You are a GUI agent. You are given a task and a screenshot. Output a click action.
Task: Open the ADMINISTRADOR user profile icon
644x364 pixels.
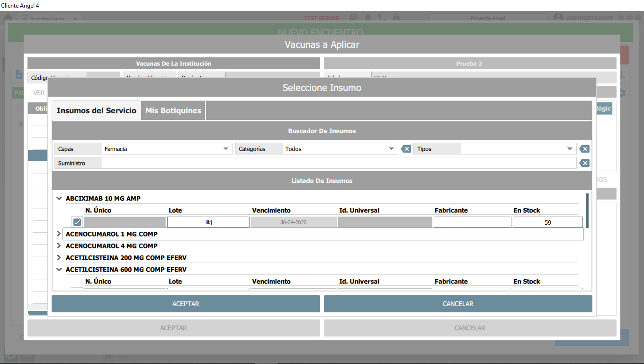558,17
